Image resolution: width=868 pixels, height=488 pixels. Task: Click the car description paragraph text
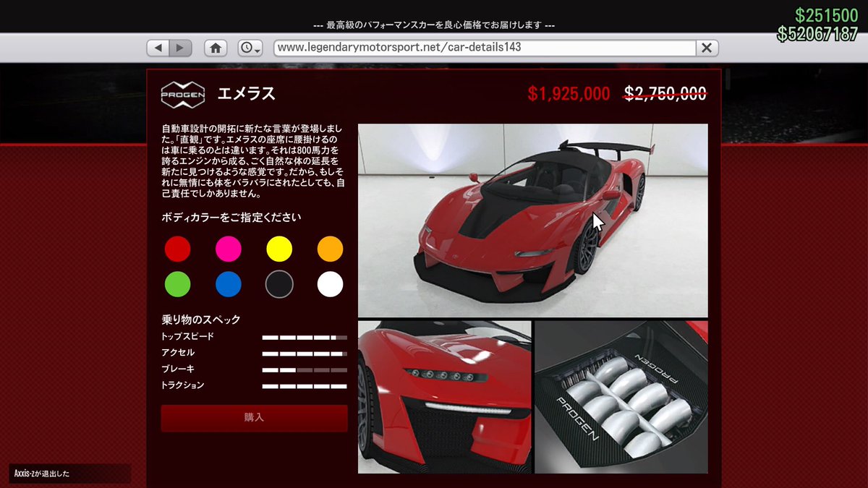pyautogui.click(x=253, y=160)
